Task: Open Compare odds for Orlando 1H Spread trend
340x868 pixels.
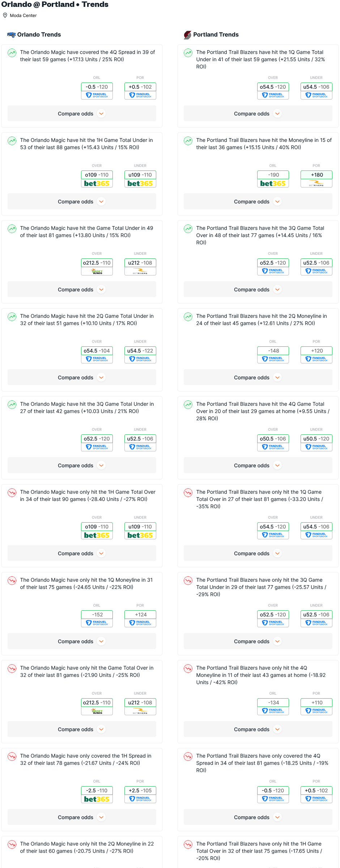Action: pyautogui.click(x=82, y=817)
